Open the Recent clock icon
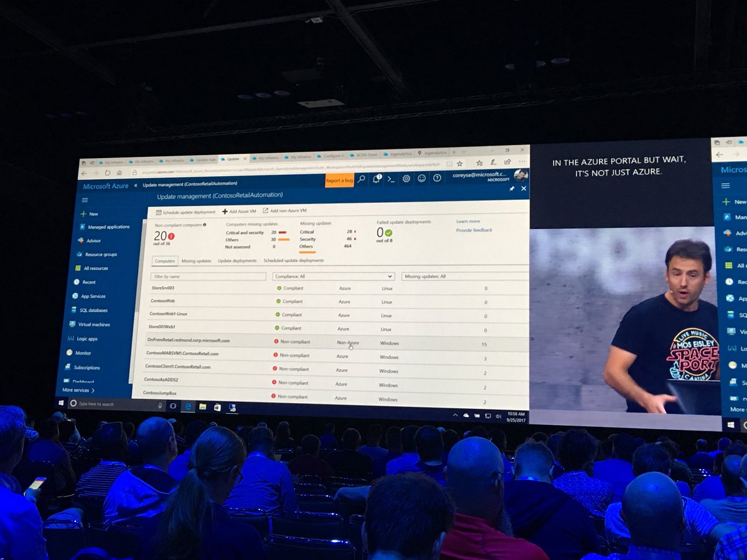This screenshot has width=747, height=560. pyautogui.click(x=76, y=282)
